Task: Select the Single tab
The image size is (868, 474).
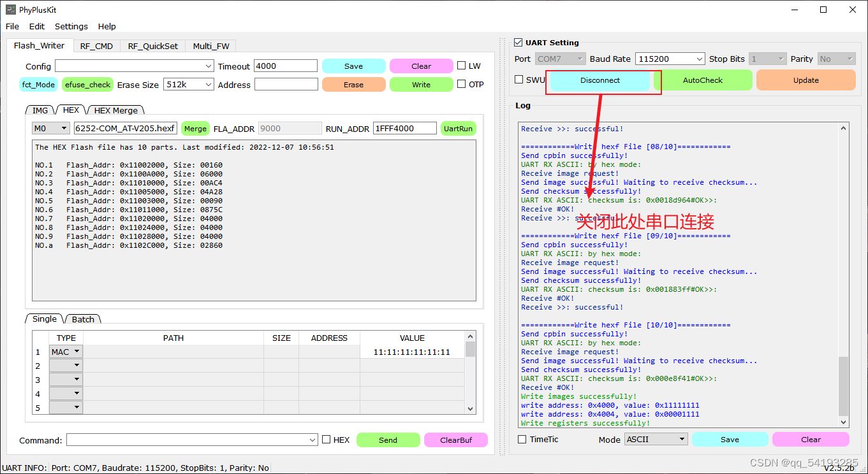Action: coord(45,319)
